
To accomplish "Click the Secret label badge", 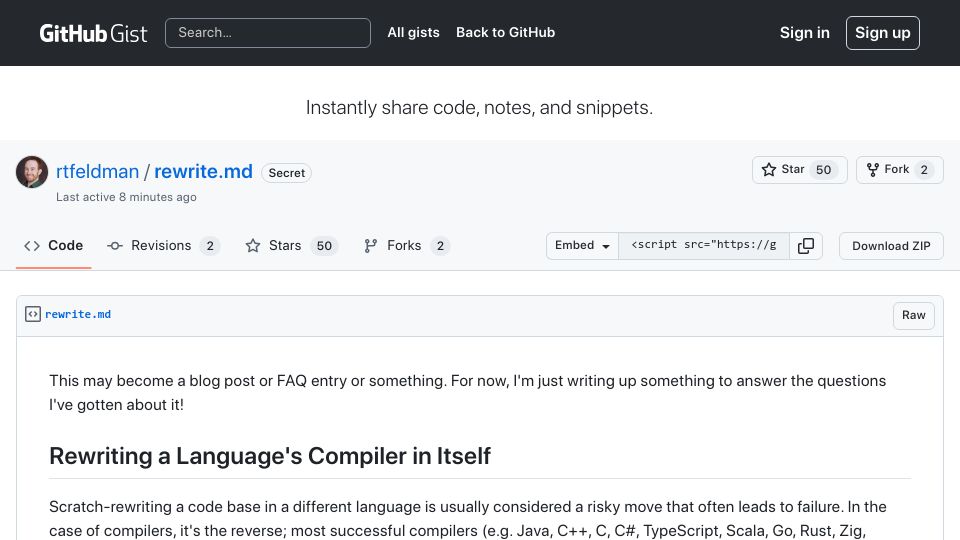I will tap(287, 173).
